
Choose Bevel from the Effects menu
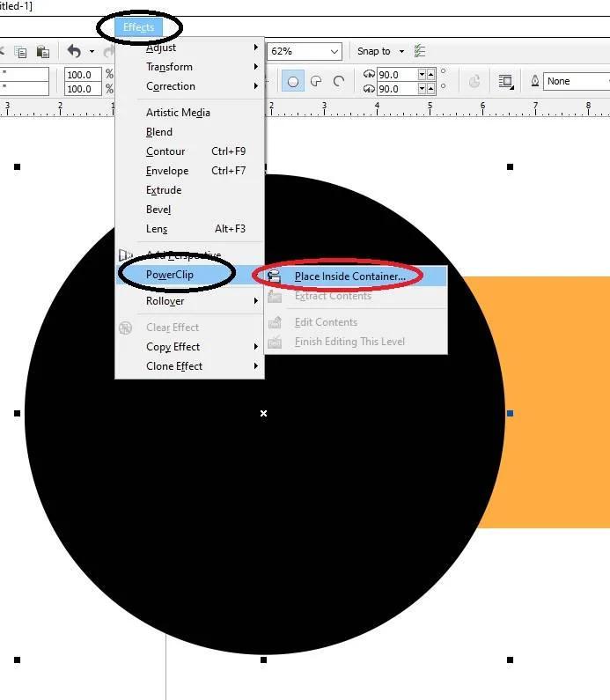pos(190,210)
